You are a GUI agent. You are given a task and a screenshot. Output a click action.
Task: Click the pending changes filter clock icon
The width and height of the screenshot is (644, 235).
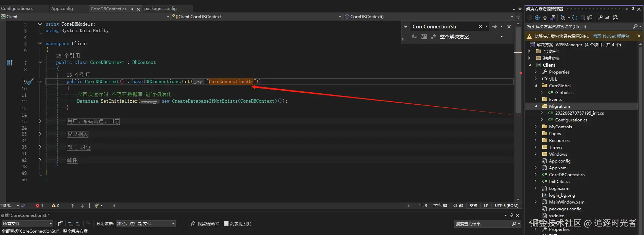pos(563,18)
